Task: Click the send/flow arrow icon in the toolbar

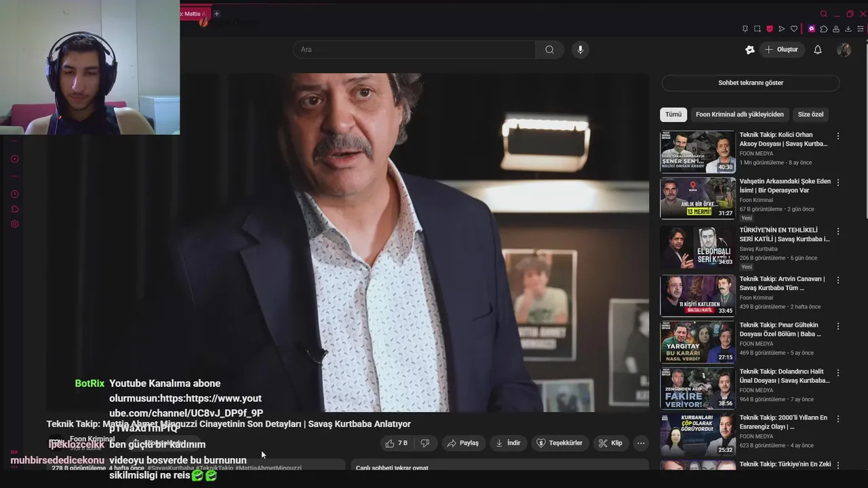Action: pyautogui.click(x=782, y=29)
